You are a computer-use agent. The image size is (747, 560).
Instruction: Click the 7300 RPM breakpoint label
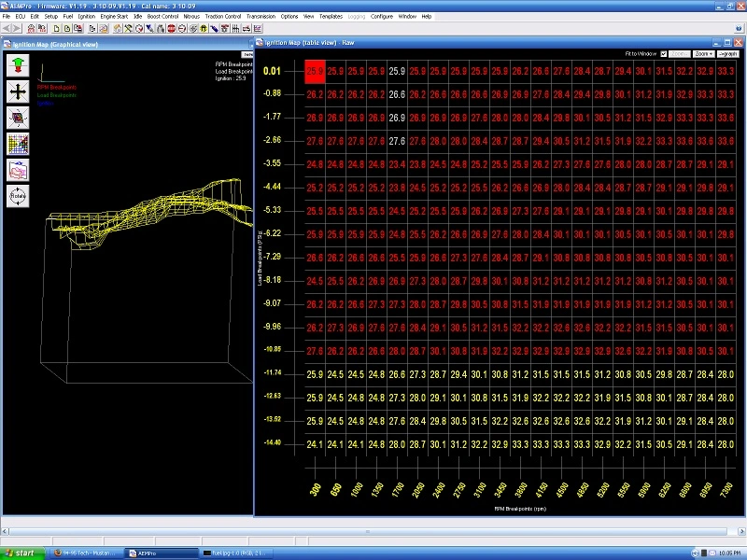[x=726, y=489]
